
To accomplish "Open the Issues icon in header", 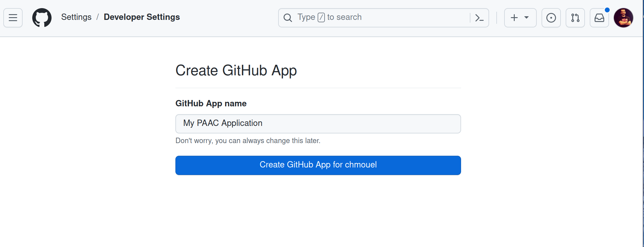I will [551, 18].
